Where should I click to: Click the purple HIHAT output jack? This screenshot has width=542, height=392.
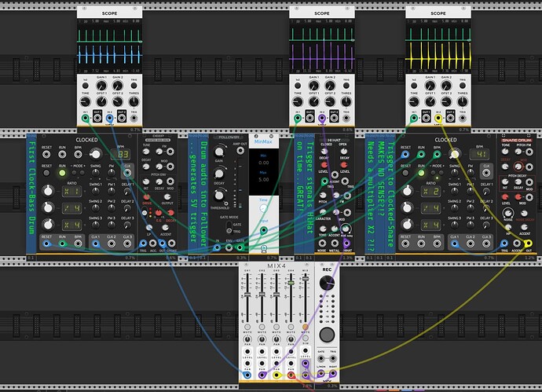[x=346, y=244]
